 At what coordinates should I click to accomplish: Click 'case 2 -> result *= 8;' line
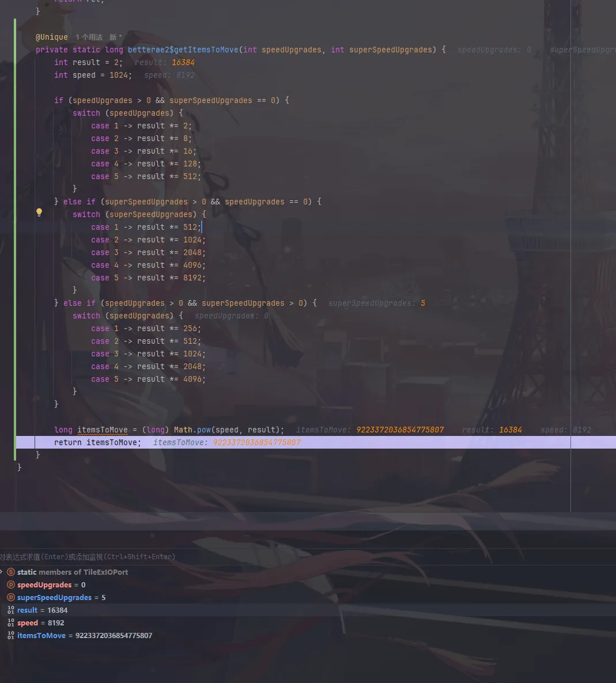pos(141,138)
